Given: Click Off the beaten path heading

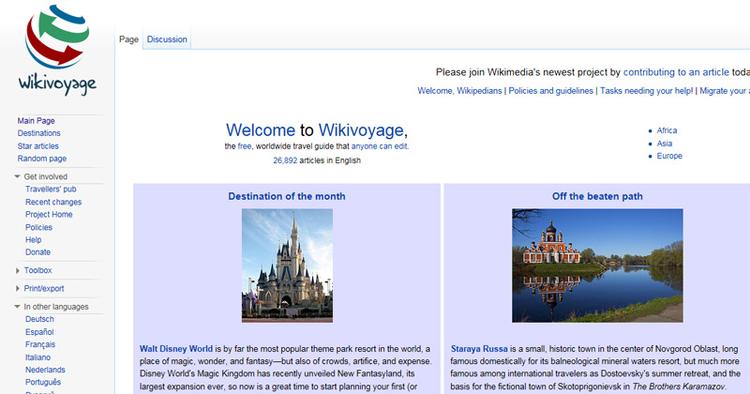Looking at the screenshot, I should click(597, 196).
